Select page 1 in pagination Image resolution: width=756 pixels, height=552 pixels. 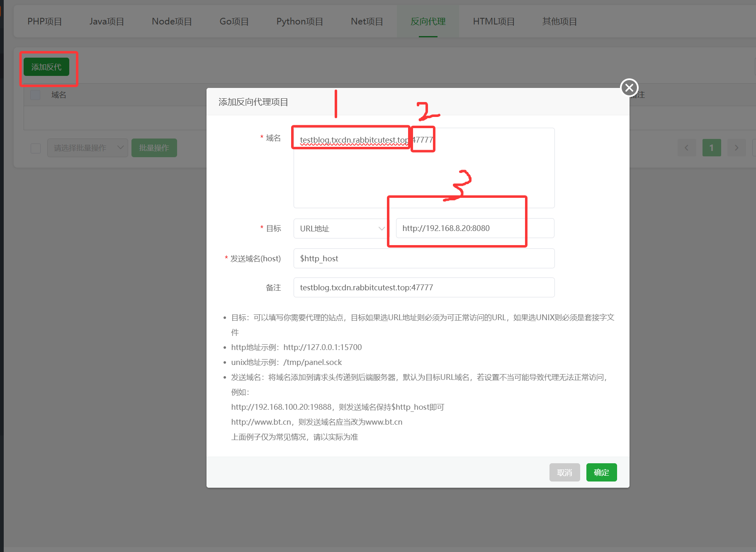[712, 148]
